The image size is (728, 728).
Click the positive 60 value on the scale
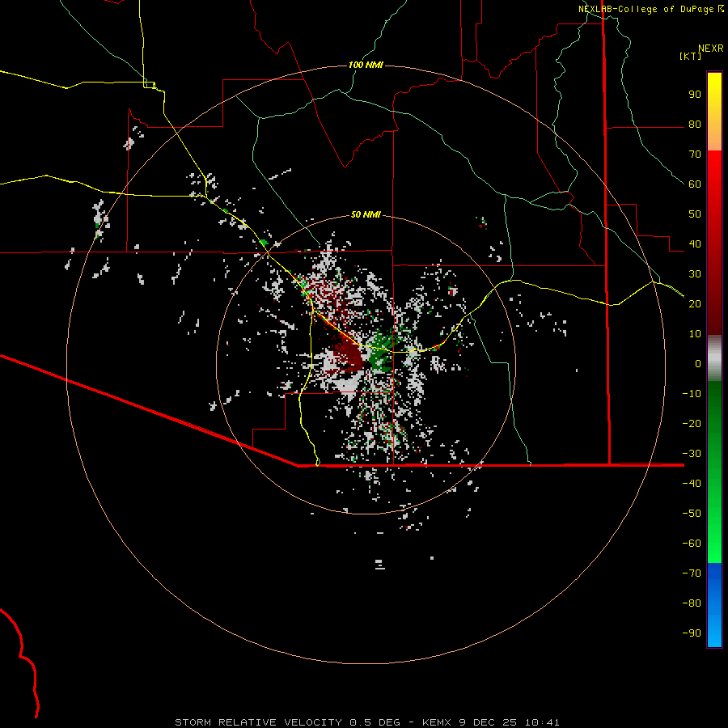[x=695, y=184]
